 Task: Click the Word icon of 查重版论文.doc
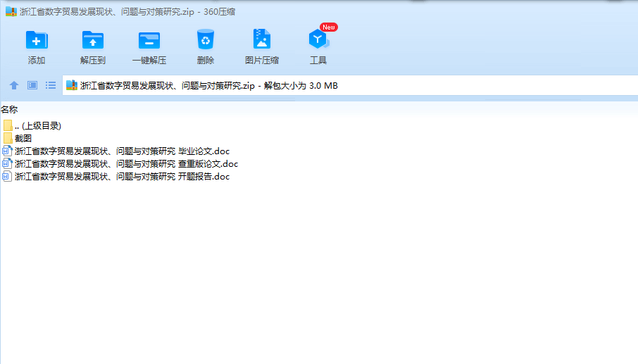click(7, 164)
